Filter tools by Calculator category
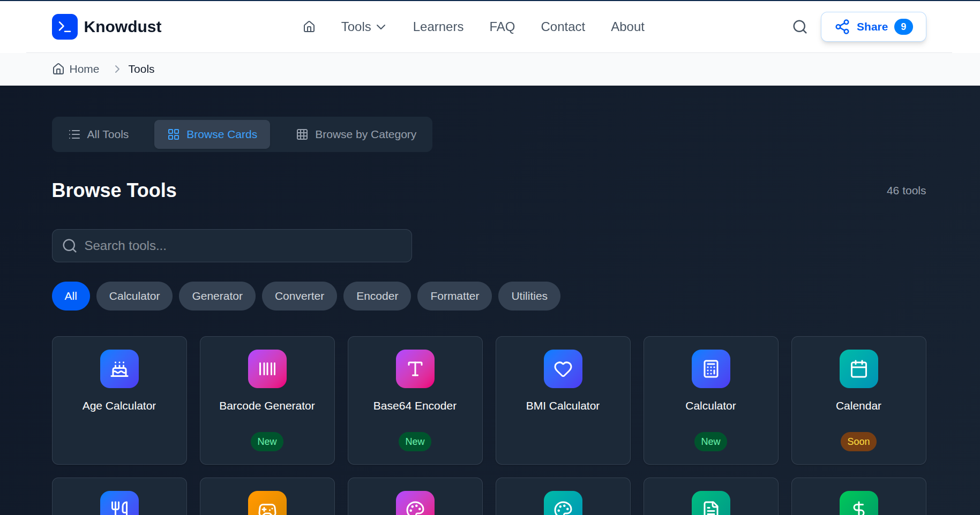Screen dimensions: 980x515 134,296
